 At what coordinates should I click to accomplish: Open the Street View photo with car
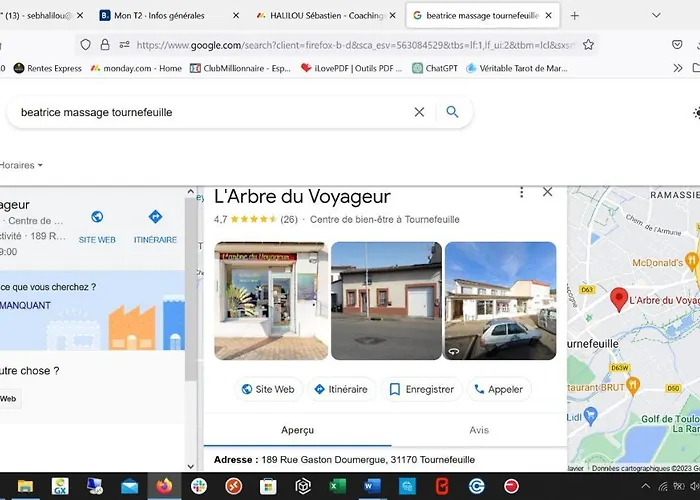pyautogui.click(x=500, y=300)
